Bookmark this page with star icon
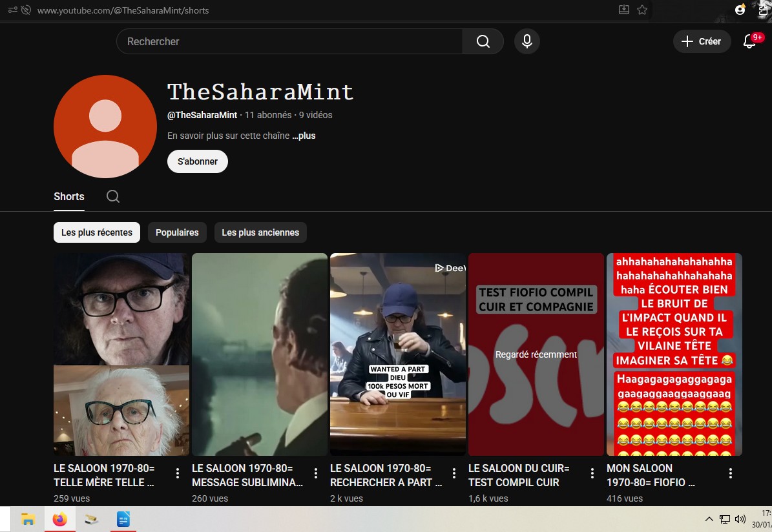Screen dimensions: 772x532 pyautogui.click(x=642, y=10)
